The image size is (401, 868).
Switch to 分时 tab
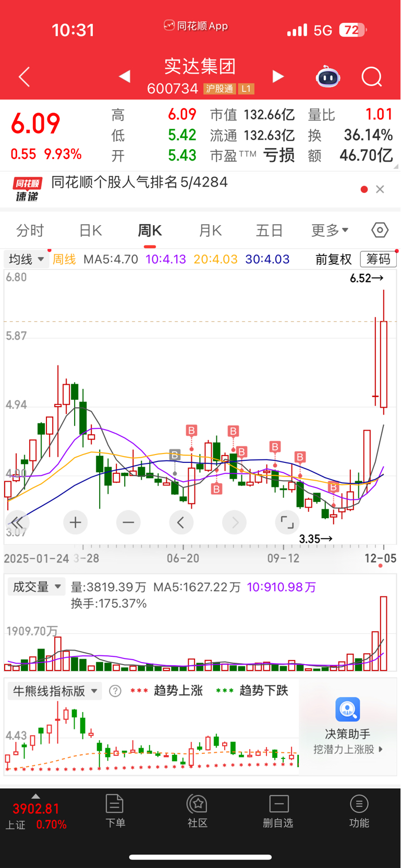coord(30,230)
